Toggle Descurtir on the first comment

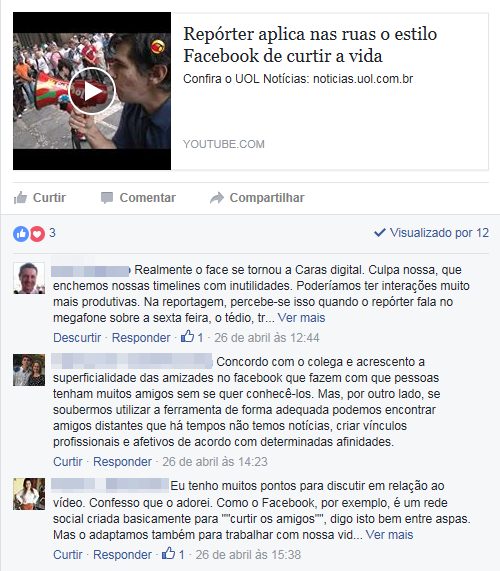tap(77, 338)
